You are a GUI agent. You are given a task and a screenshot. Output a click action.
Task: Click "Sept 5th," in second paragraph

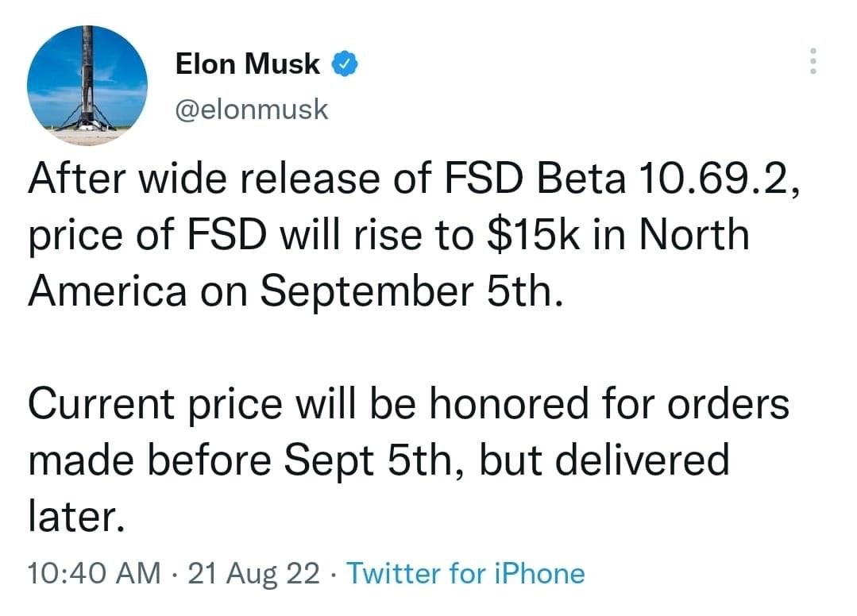pos(376,460)
